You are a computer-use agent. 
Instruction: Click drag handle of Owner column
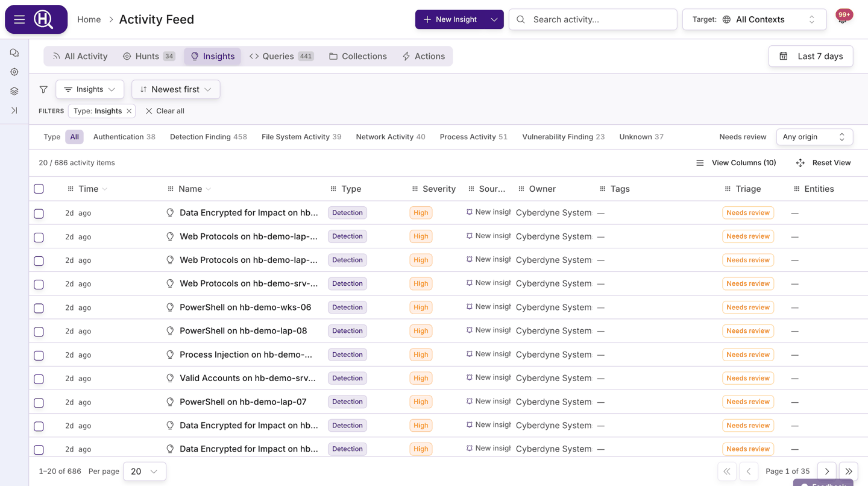pyautogui.click(x=521, y=189)
